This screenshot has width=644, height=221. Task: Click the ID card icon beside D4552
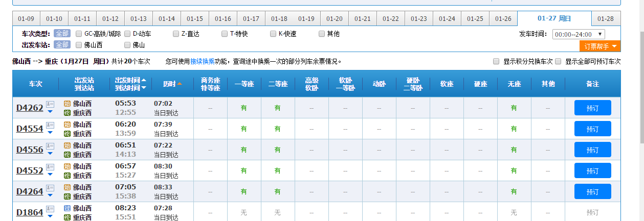pos(50,167)
